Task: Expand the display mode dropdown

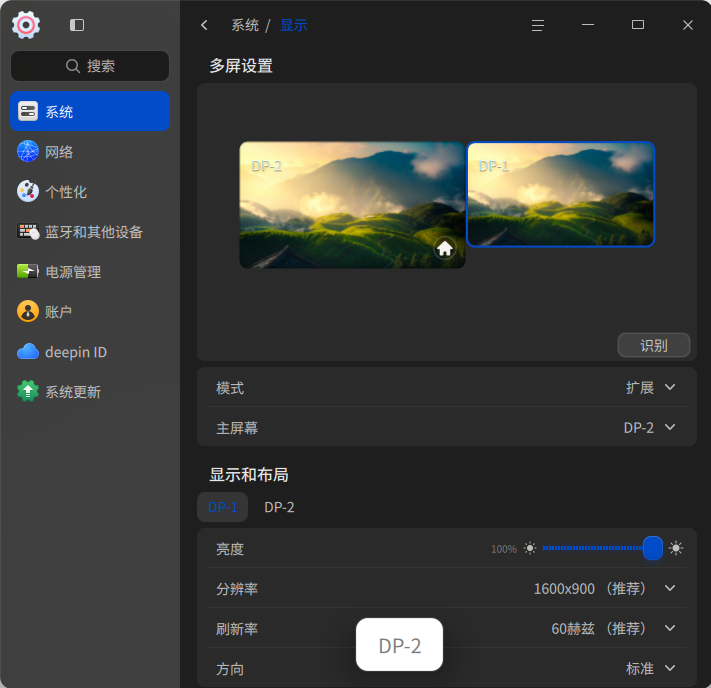Action: click(x=651, y=388)
